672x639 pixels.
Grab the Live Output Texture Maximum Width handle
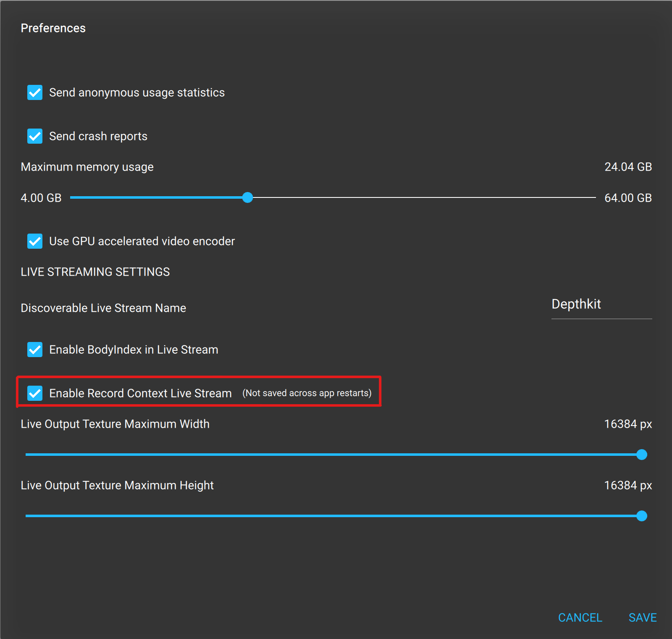pos(641,455)
